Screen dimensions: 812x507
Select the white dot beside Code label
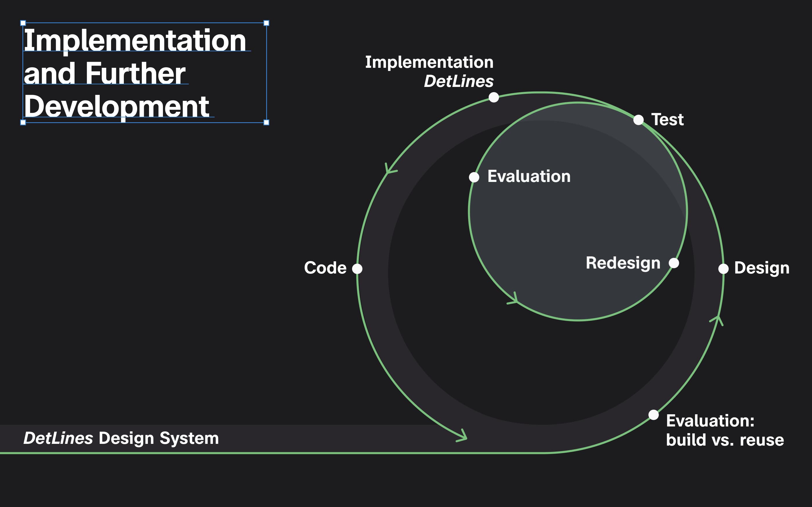357,269
